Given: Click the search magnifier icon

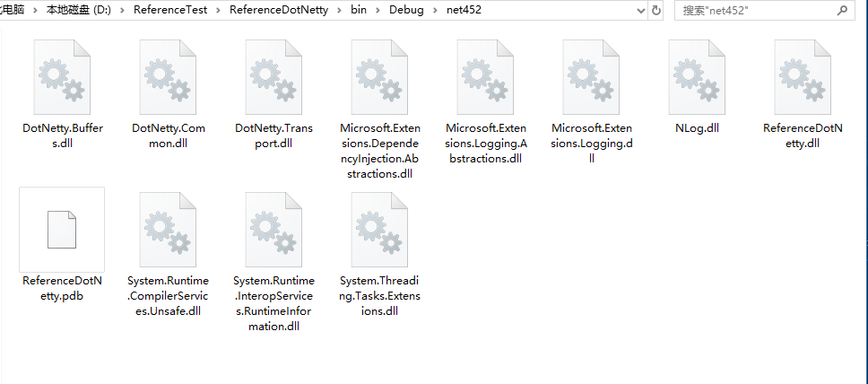Looking at the screenshot, I should (842, 10).
